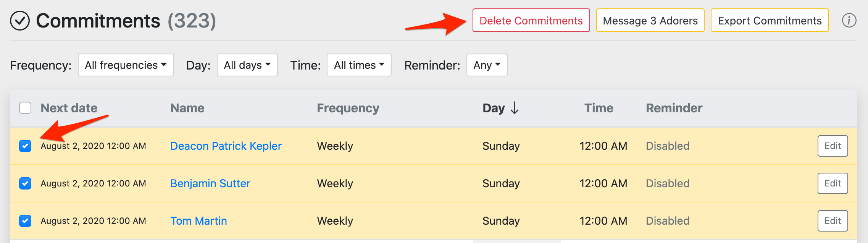
Task: Expand the All times filter dropdown
Action: pos(359,65)
